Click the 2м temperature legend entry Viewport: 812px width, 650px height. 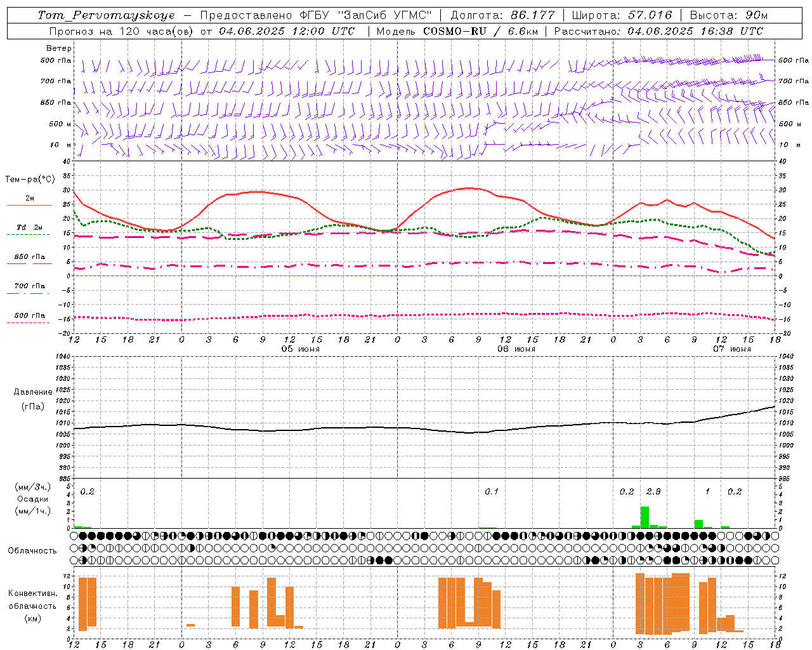point(30,198)
